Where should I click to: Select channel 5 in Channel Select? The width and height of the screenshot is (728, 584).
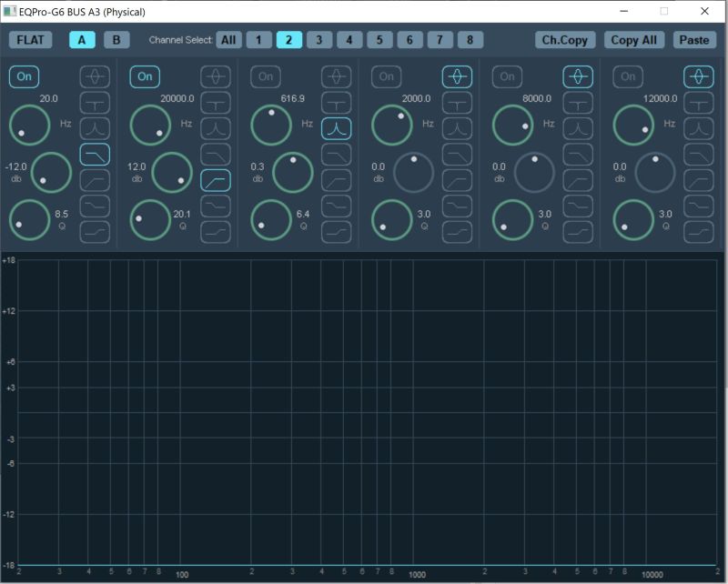379,40
